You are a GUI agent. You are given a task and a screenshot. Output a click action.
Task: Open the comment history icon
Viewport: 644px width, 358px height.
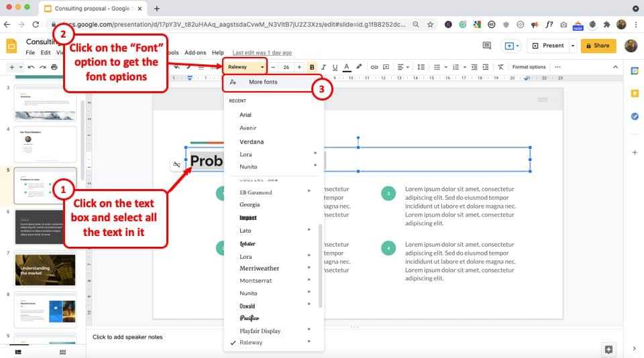[487, 46]
